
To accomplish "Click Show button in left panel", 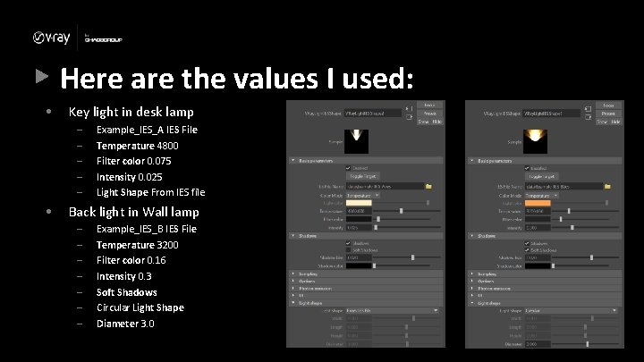I will pyautogui.click(x=423, y=122).
